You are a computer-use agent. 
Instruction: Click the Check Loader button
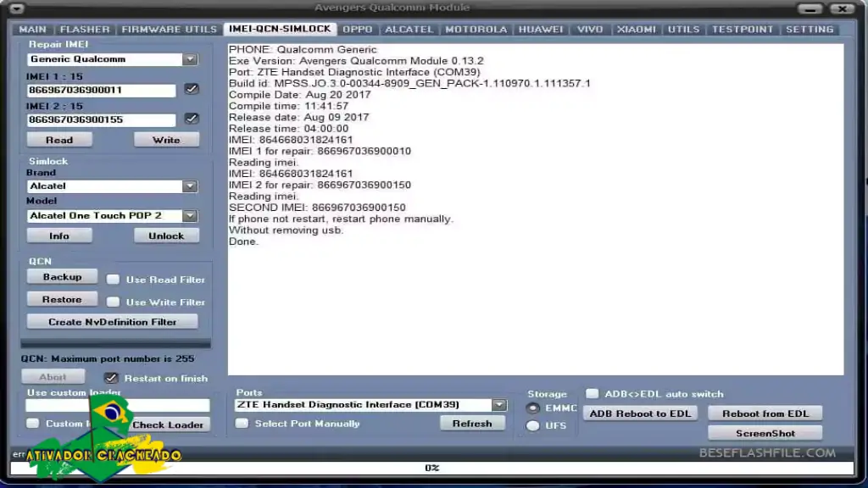(x=168, y=425)
